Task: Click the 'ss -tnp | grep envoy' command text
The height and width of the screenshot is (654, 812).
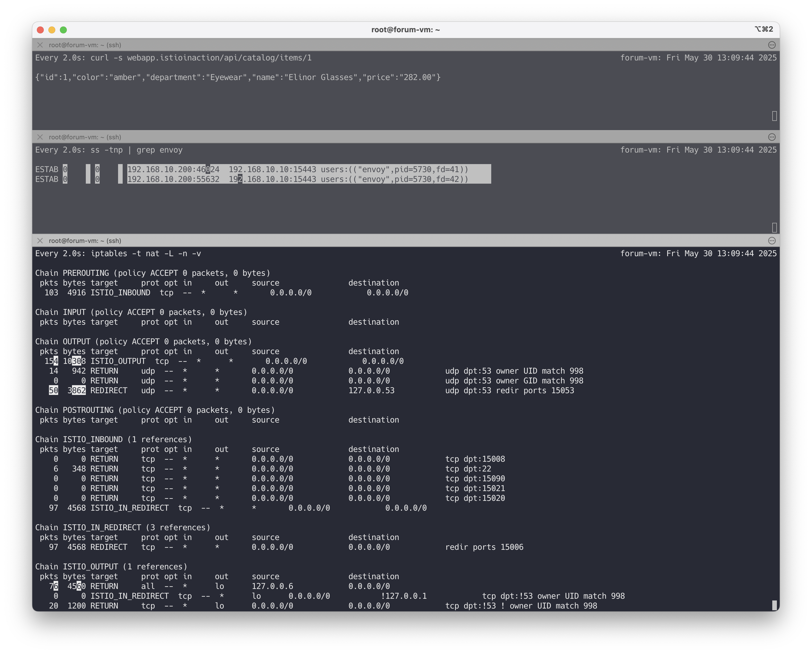Action: [136, 150]
